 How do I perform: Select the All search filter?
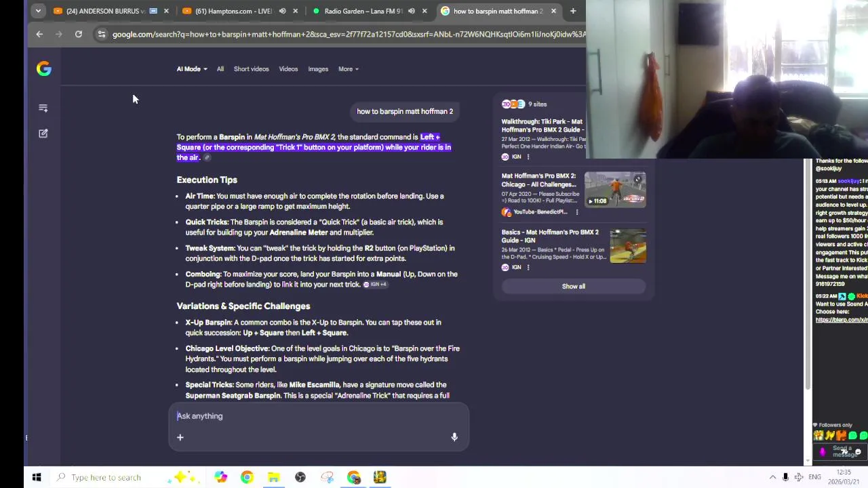[220, 68]
